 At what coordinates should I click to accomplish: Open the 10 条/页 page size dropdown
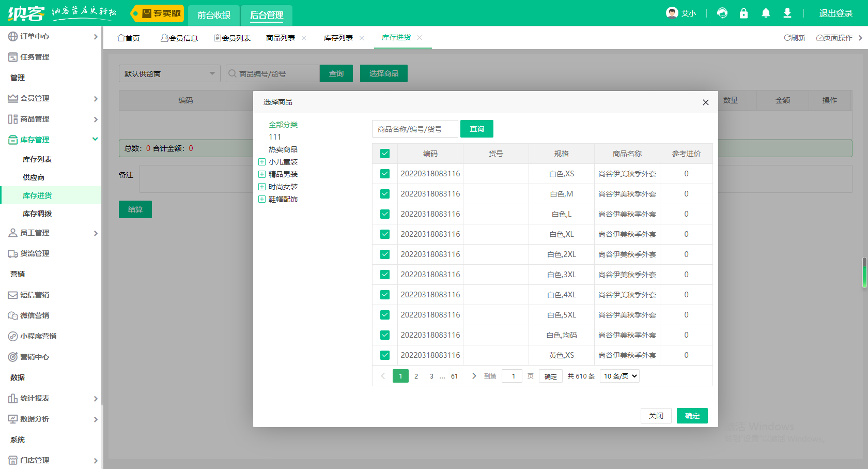coord(620,376)
